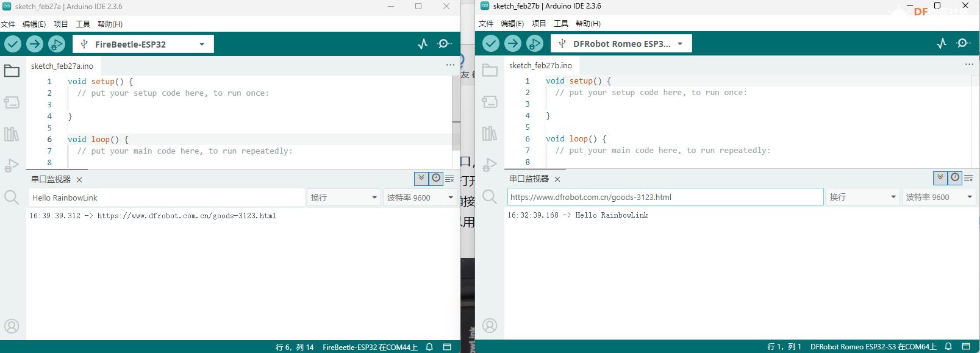Click message field containing Hello RainbowLink

(166, 198)
